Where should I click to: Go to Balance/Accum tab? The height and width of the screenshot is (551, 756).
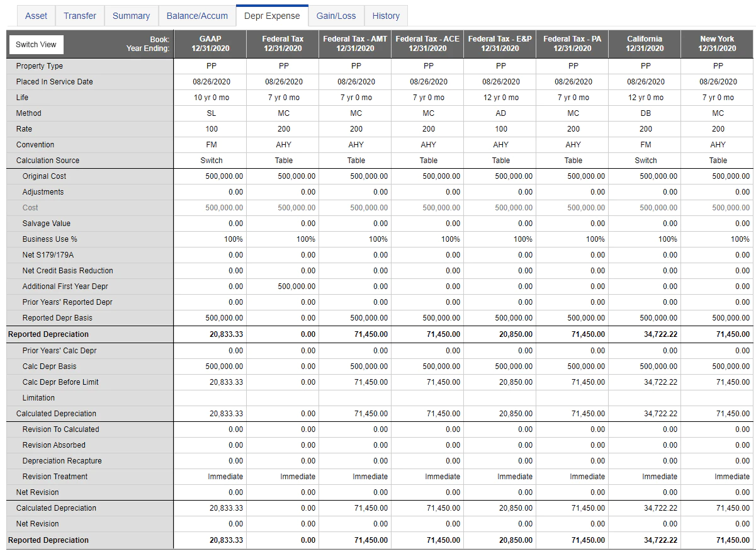pyautogui.click(x=197, y=16)
